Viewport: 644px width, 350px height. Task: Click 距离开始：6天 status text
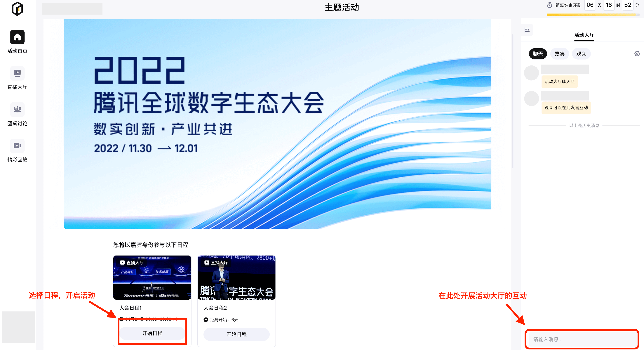224,319
